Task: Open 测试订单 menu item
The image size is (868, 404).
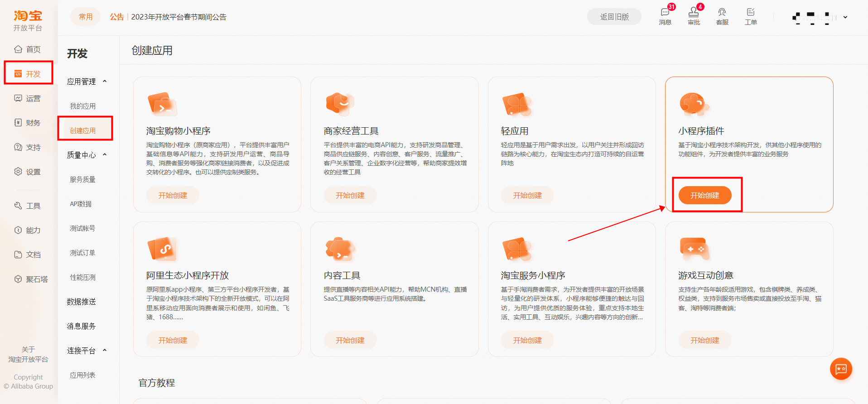Action: click(x=82, y=253)
